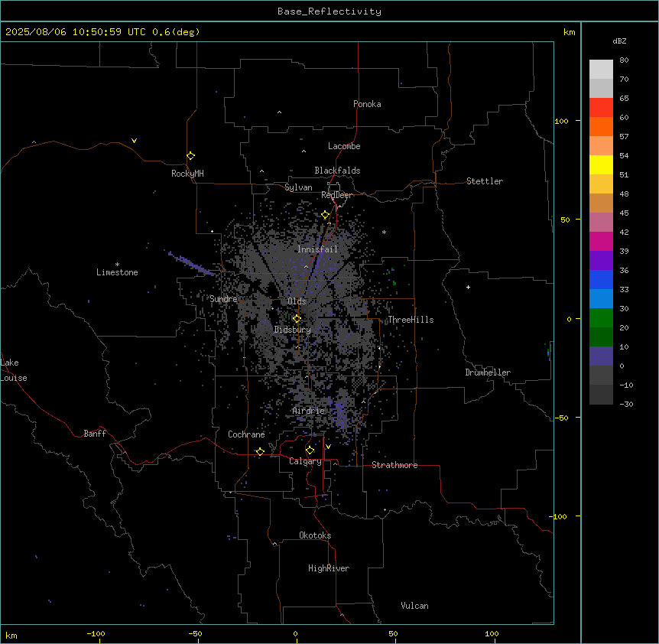This screenshot has height=644, width=659.
Task: Pick the bright yellow swatch between 54 and 51
Action: (601, 164)
